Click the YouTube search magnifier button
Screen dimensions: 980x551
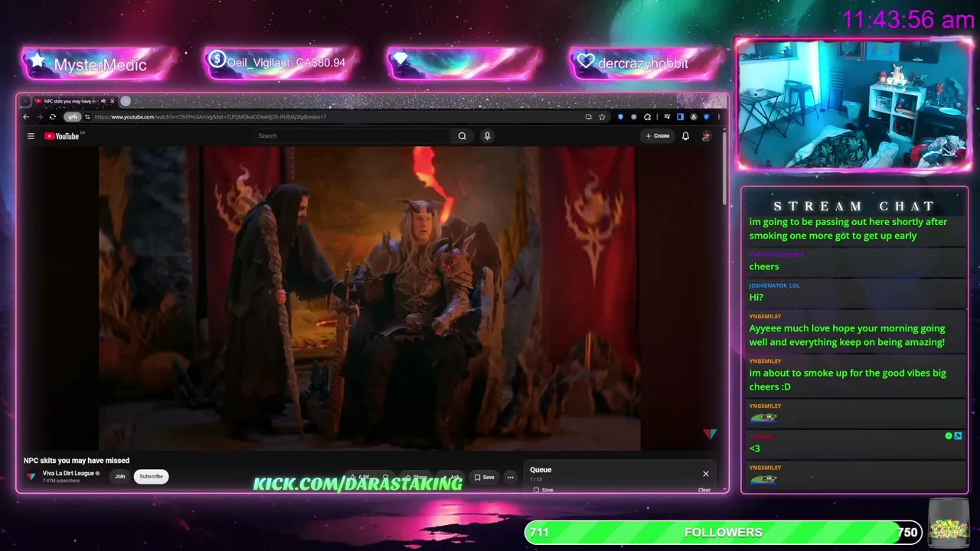pos(462,136)
